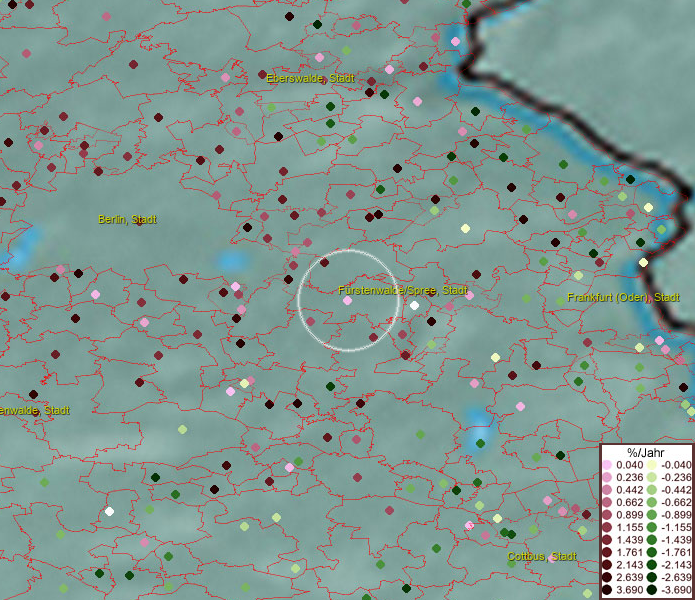Select the 0.662 legend swatch
The width and height of the screenshot is (695, 600).
point(607,503)
